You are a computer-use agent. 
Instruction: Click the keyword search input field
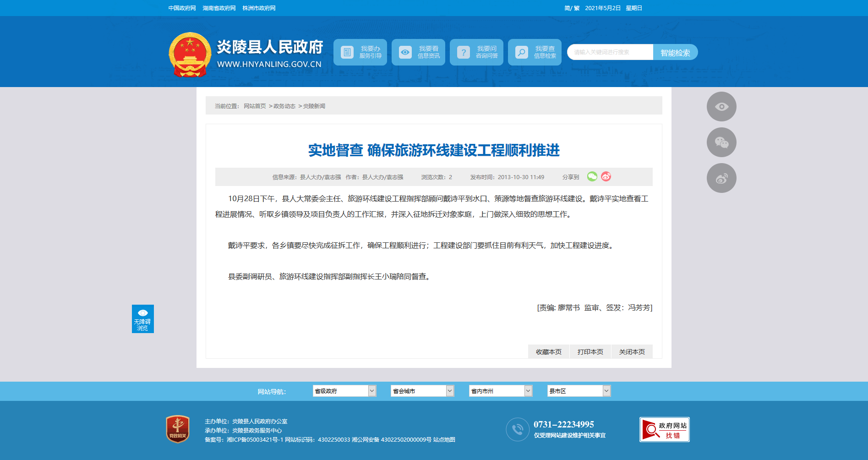click(x=610, y=52)
